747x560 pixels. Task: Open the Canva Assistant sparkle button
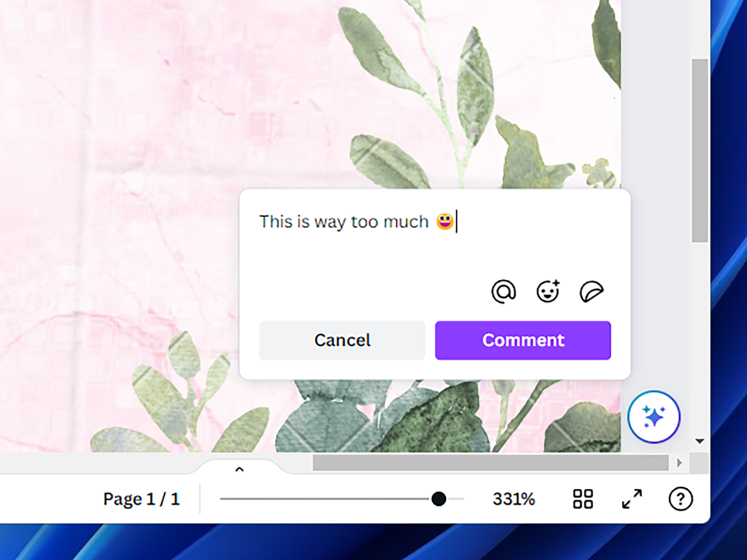(x=654, y=417)
